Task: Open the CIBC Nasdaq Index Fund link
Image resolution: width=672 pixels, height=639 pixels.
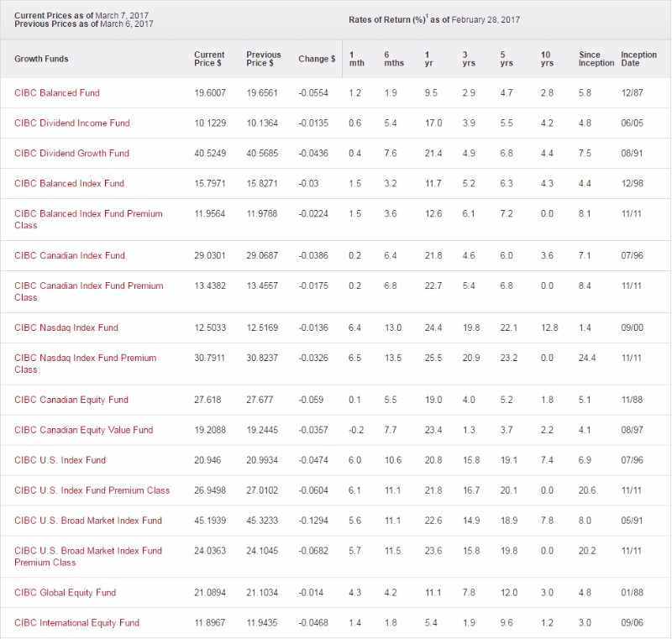Action: click(66, 327)
